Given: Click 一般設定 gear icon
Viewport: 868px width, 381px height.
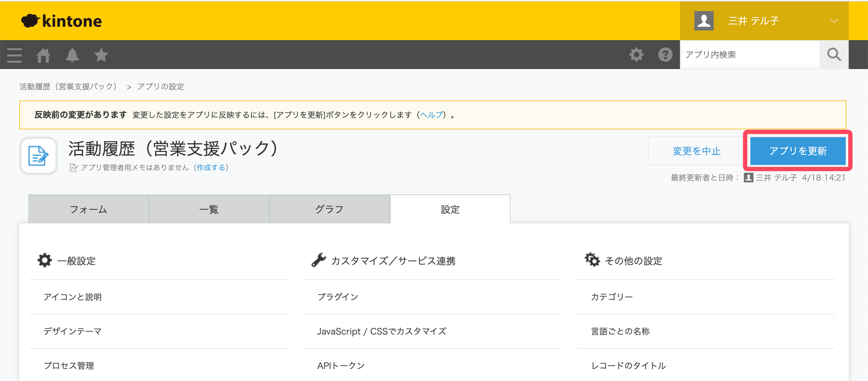Looking at the screenshot, I should pos(45,260).
